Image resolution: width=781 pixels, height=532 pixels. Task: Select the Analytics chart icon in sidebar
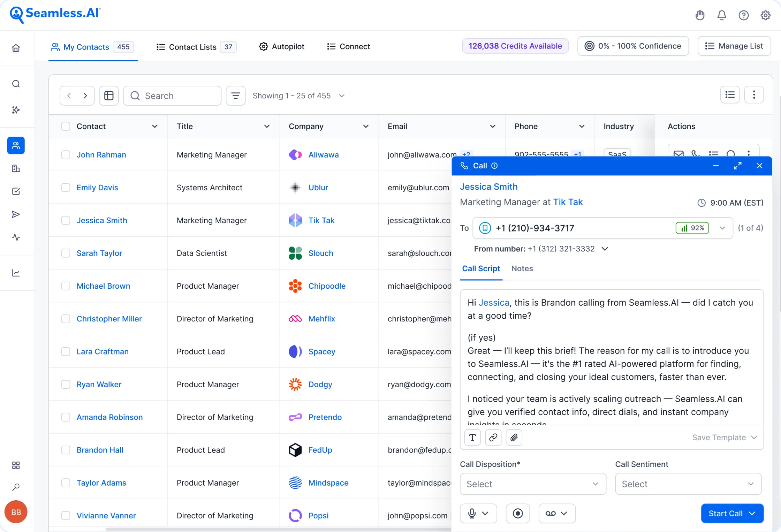tap(16, 273)
